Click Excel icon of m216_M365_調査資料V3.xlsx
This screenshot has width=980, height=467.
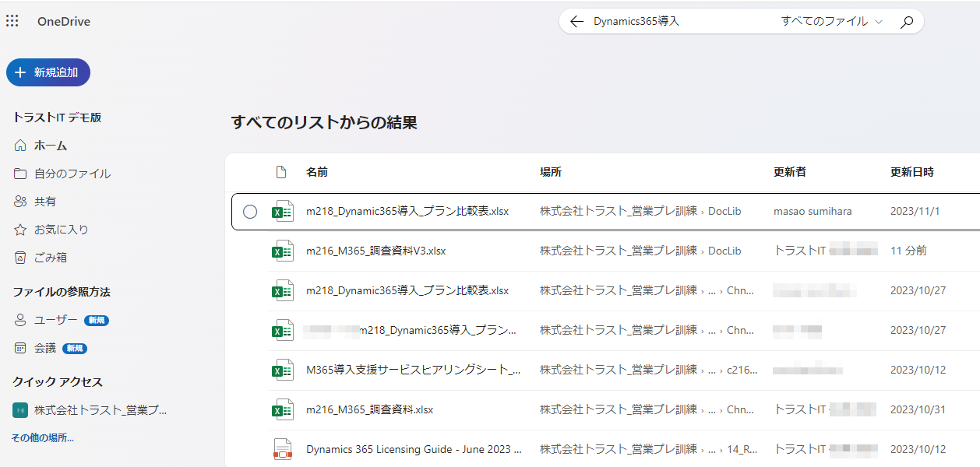point(282,251)
